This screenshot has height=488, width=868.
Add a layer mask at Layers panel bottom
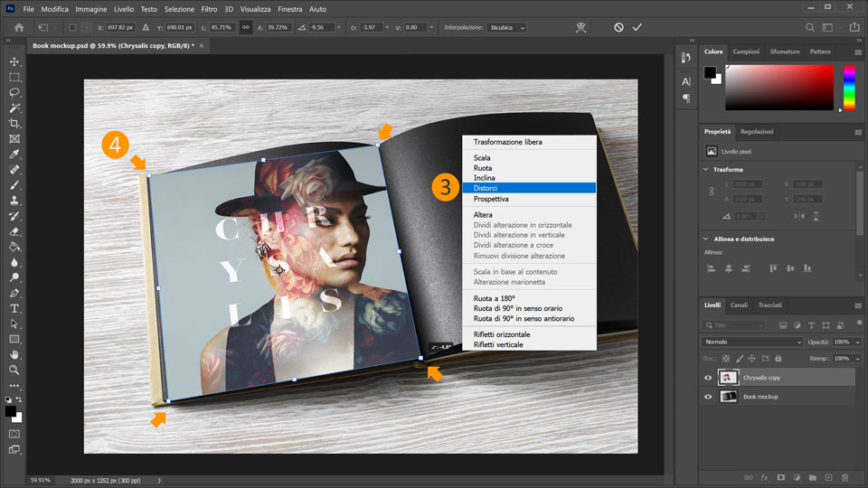(x=780, y=477)
